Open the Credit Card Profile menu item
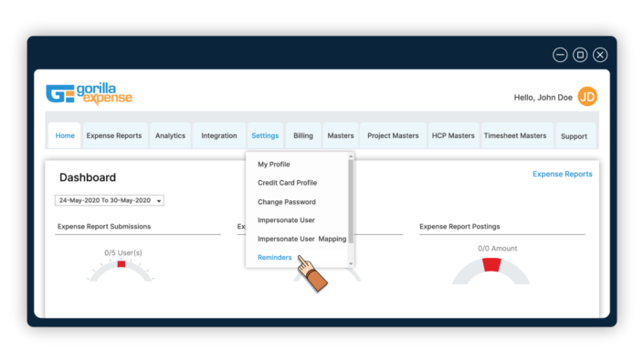The height and width of the screenshot is (363, 644). click(287, 183)
